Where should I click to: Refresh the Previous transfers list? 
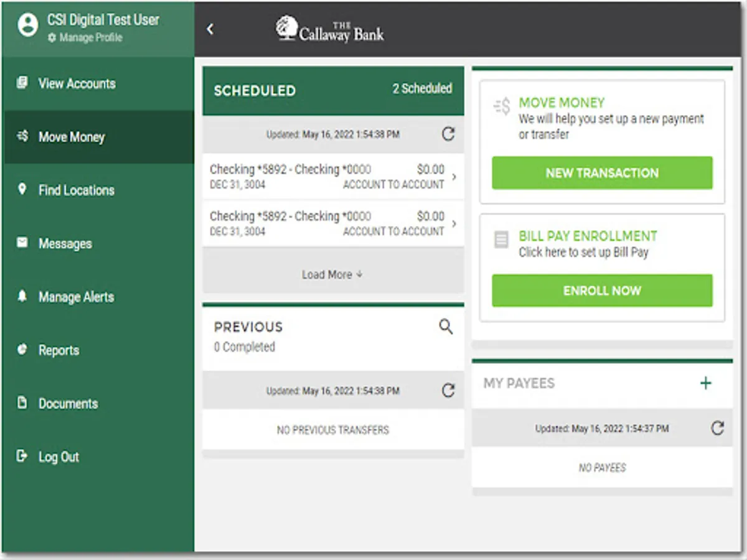(x=448, y=391)
